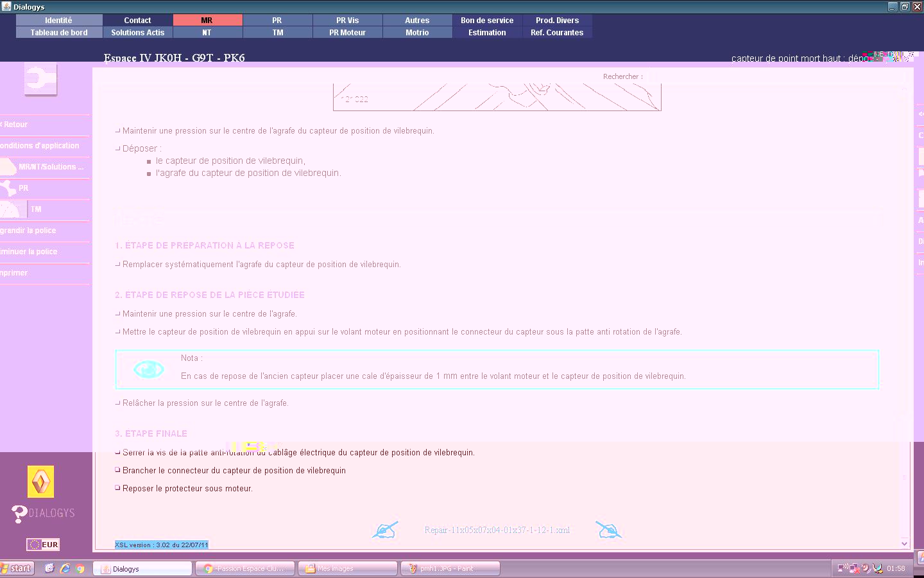The width and height of the screenshot is (924, 578).
Task: Select the Solutions Actis tab
Action: point(137,33)
